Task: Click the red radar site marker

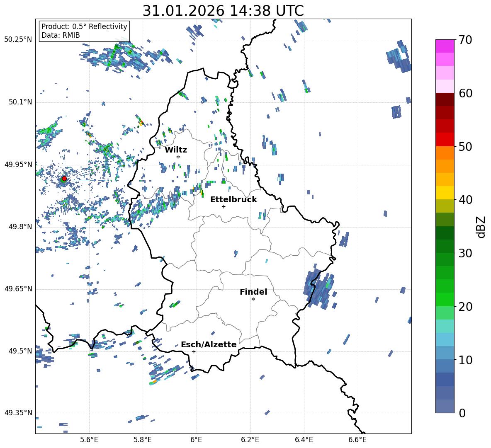Action: click(64, 179)
